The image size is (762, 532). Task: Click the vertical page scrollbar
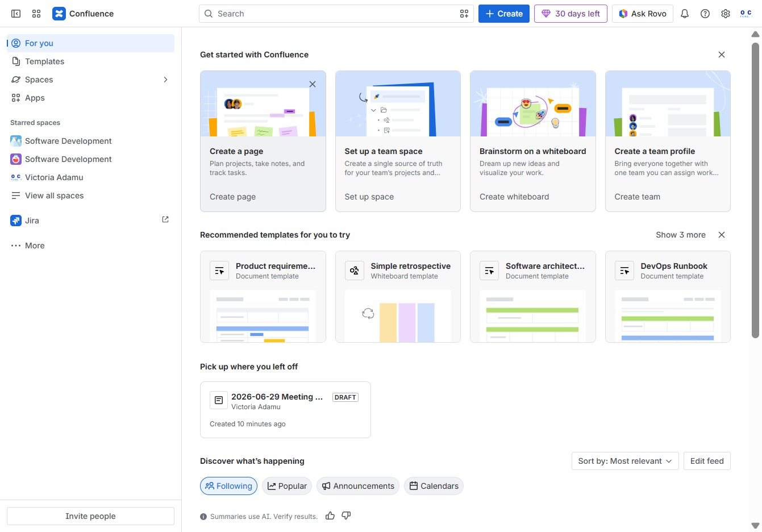(755, 190)
